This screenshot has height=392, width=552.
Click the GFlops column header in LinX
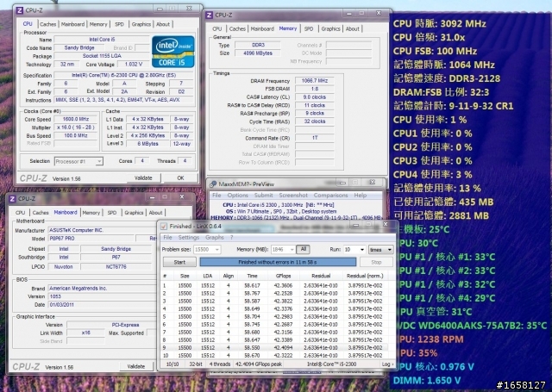(x=284, y=276)
